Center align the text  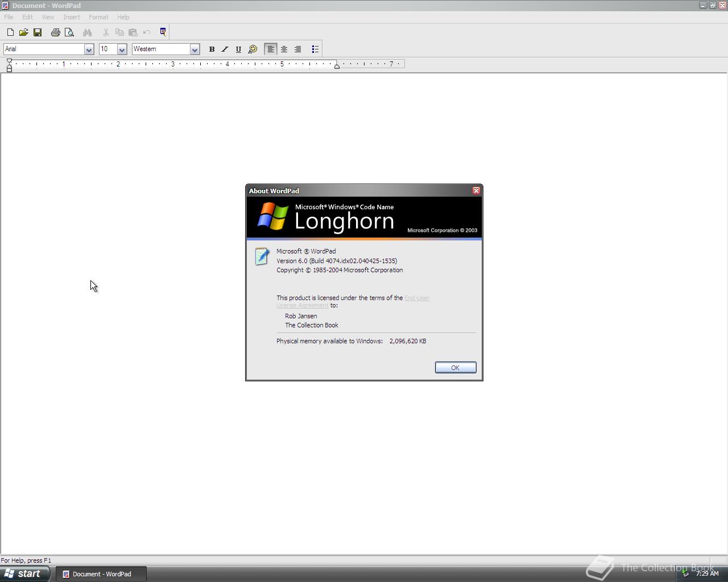[284, 49]
